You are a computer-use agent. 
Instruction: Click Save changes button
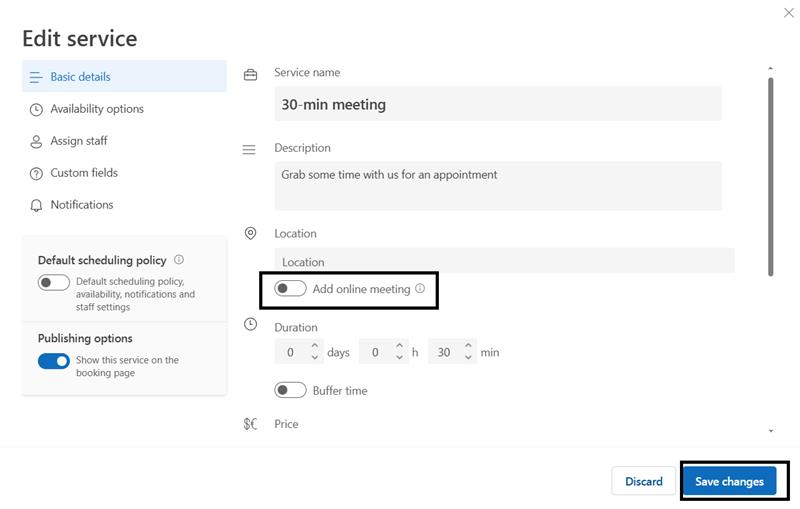[x=730, y=481]
